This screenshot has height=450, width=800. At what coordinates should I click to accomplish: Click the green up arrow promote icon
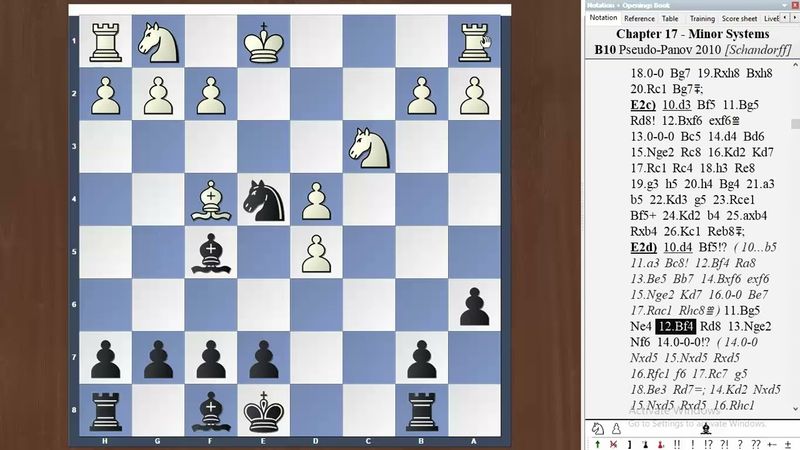597,444
